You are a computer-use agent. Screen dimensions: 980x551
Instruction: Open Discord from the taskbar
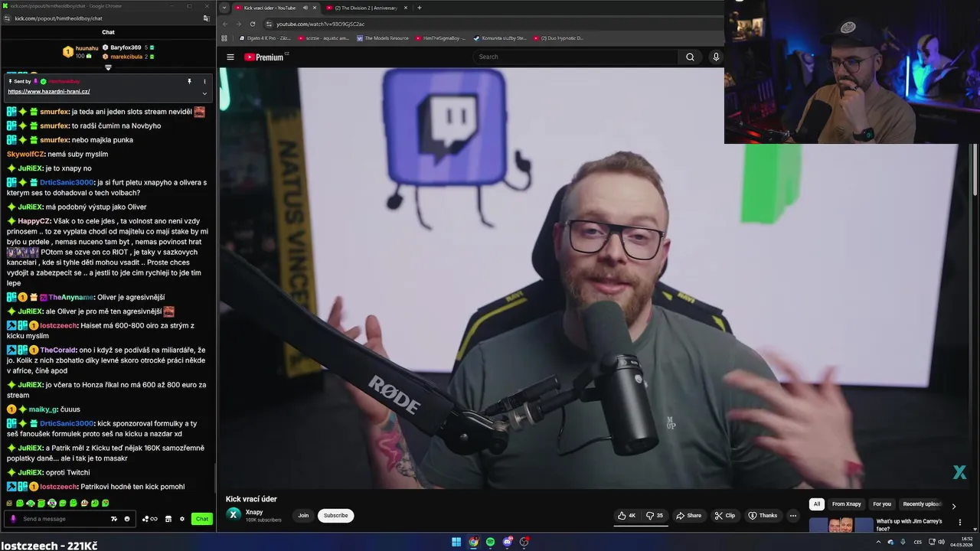[507, 542]
